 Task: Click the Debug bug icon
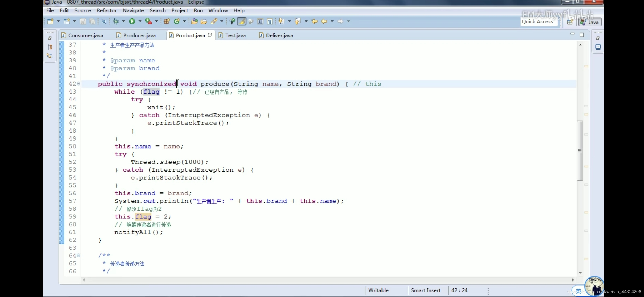[x=116, y=21]
